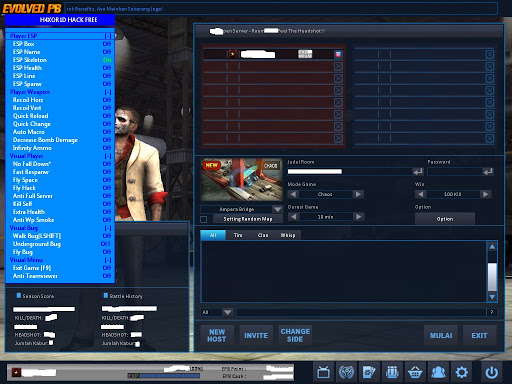Switch to the All chat tab
This screenshot has height=384, width=512.
pyautogui.click(x=213, y=235)
